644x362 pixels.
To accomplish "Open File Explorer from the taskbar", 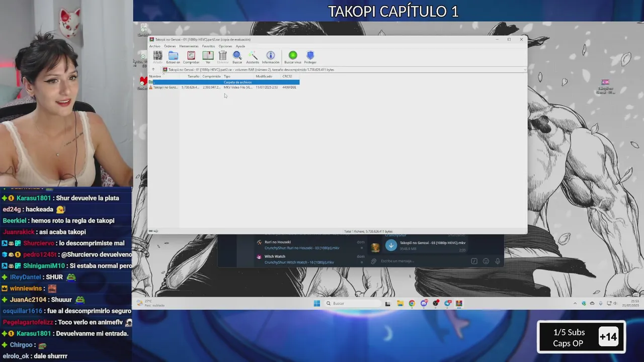I will 400,303.
